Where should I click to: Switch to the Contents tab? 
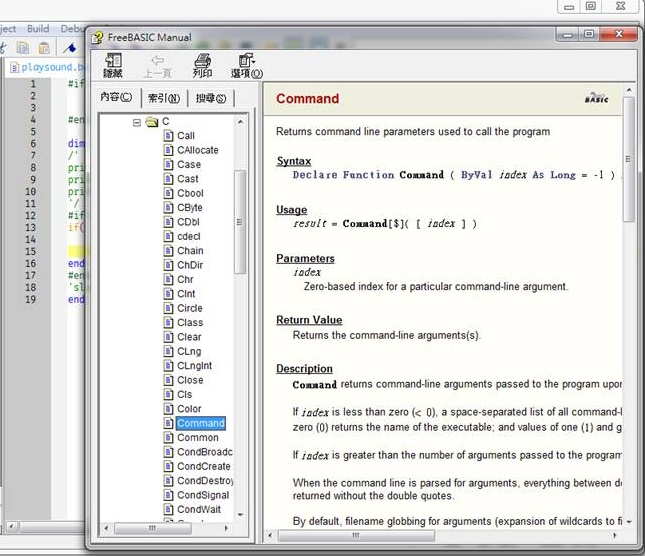pos(116,97)
